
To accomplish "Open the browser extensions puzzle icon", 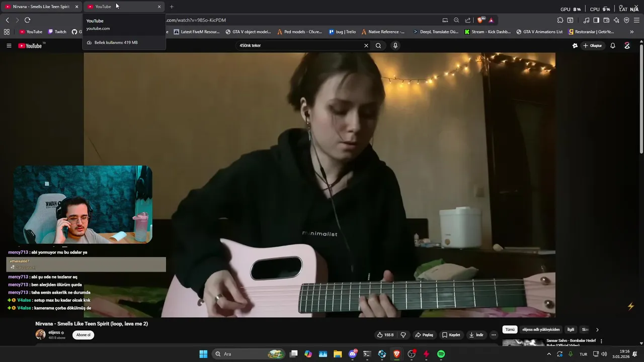I will pyautogui.click(x=560, y=20).
